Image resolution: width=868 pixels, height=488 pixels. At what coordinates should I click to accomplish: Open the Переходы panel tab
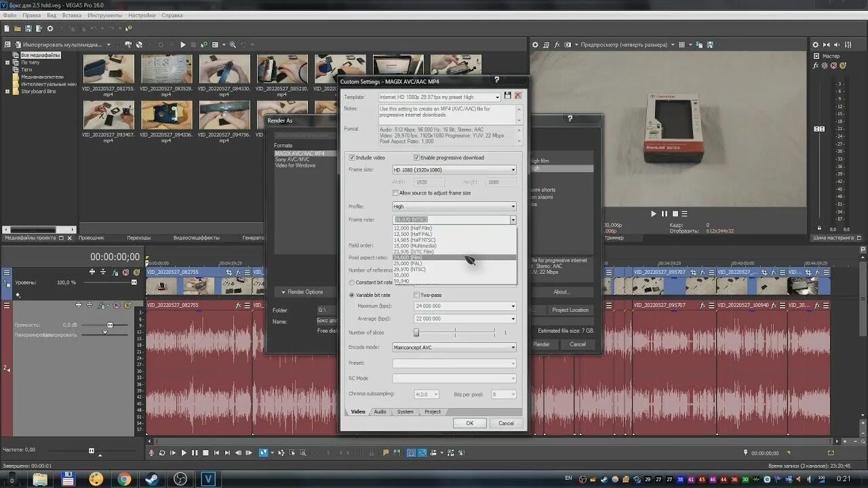139,238
